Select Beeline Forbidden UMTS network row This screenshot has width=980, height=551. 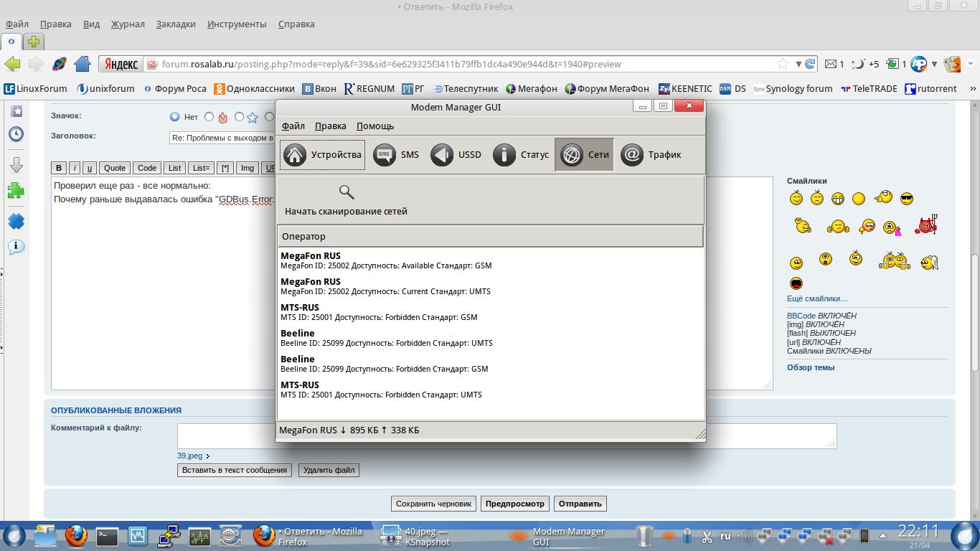(490, 338)
